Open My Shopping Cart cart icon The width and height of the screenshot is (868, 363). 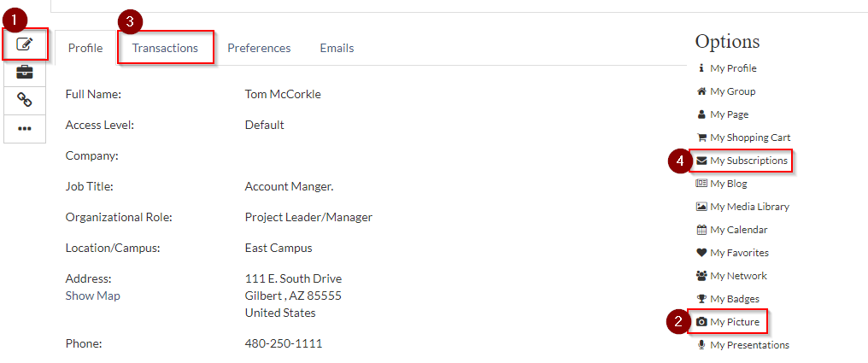(x=701, y=138)
